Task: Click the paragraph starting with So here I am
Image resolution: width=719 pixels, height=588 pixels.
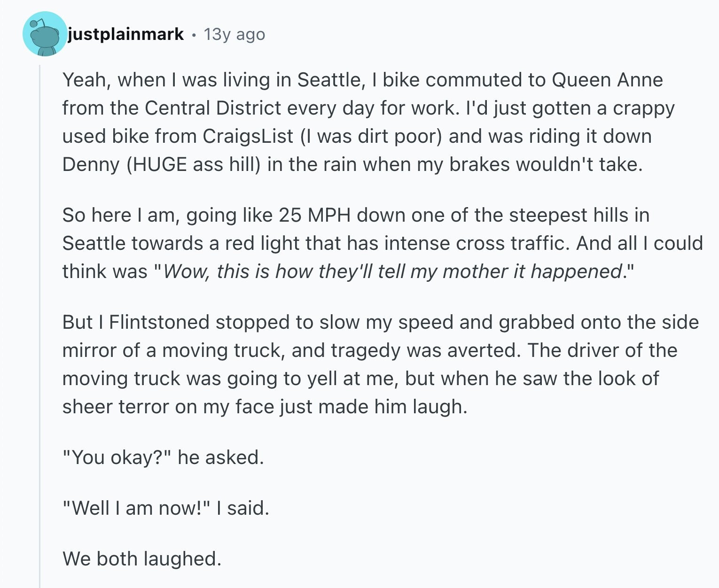Action: (x=383, y=243)
